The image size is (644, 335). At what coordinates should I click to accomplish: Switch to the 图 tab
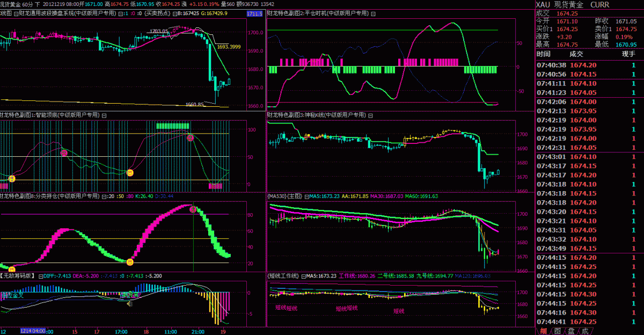pyautogui.click(x=557, y=331)
